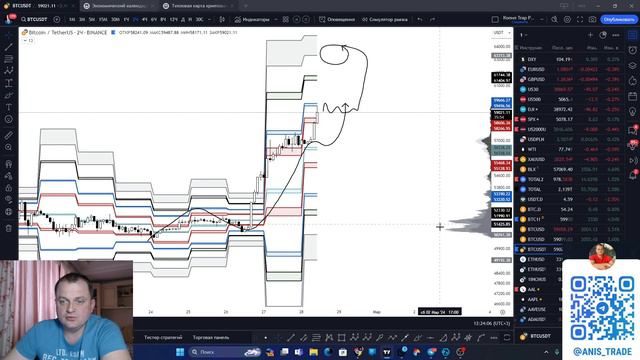Open the icons and emoji tool

9,119
